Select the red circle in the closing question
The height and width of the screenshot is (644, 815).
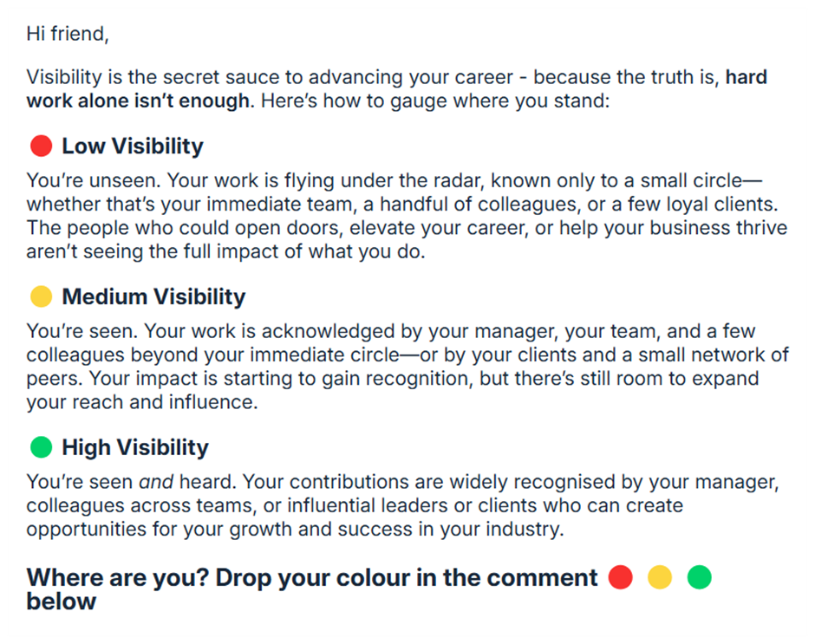click(x=620, y=577)
